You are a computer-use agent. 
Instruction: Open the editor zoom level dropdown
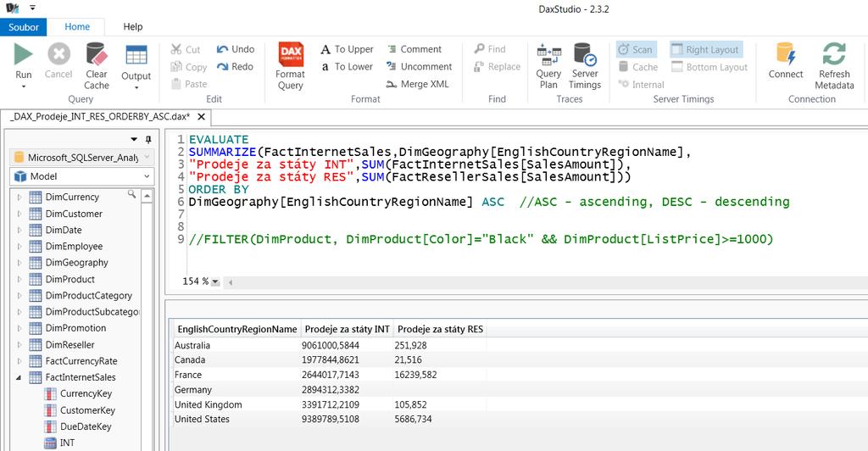(x=215, y=281)
